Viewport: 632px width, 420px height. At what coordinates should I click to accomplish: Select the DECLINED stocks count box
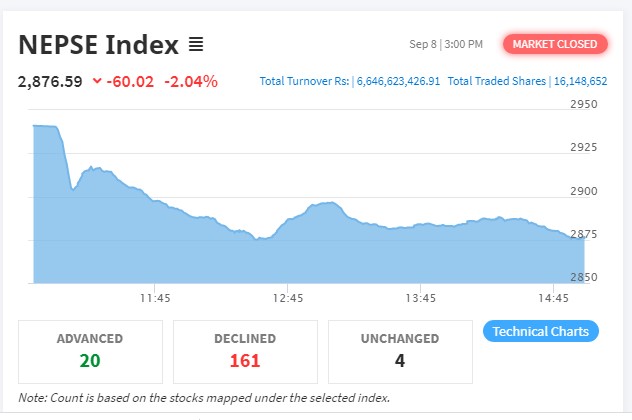[x=245, y=351]
